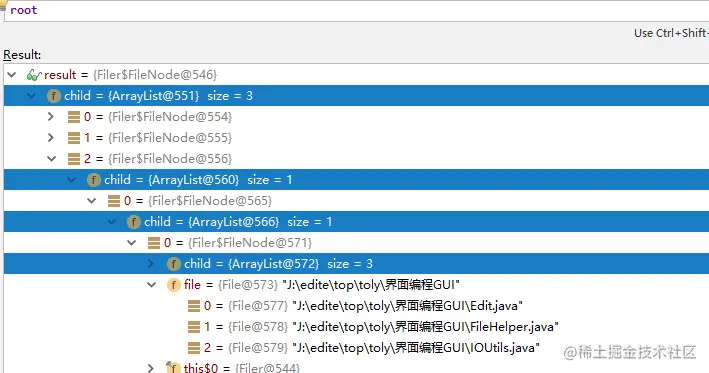Collapse the result Filer$FileNode@546 node
The height and width of the screenshot is (373, 709).
pyautogui.click(x=12, y=75)
